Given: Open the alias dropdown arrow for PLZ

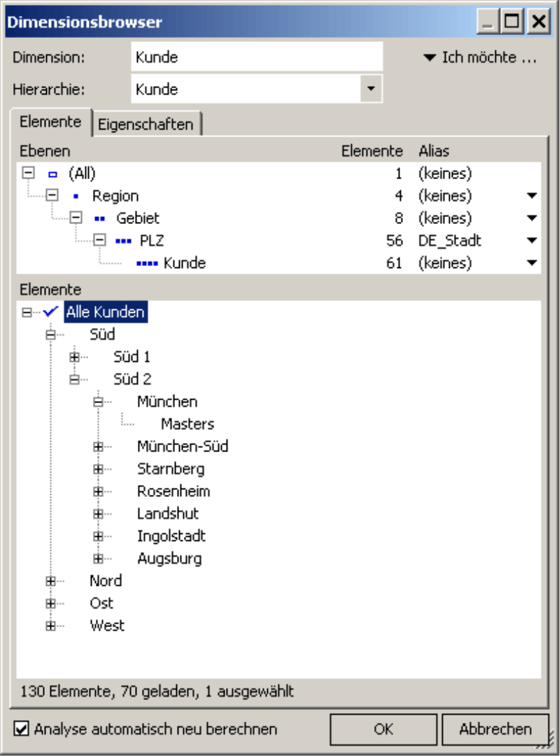Looking at the screenshot, I should click(531, 241).
